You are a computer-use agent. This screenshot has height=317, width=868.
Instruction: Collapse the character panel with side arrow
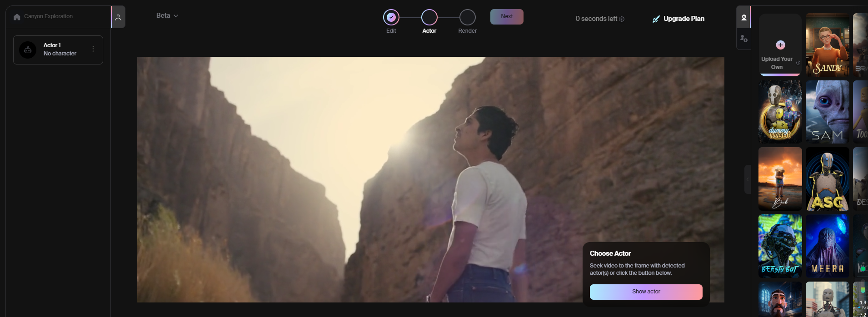(747, 179)
